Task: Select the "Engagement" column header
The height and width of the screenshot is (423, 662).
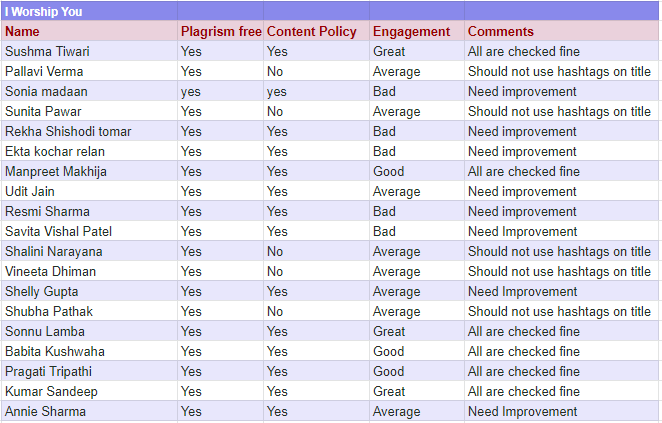Action: pyautogui.click(x=412, y=31)
